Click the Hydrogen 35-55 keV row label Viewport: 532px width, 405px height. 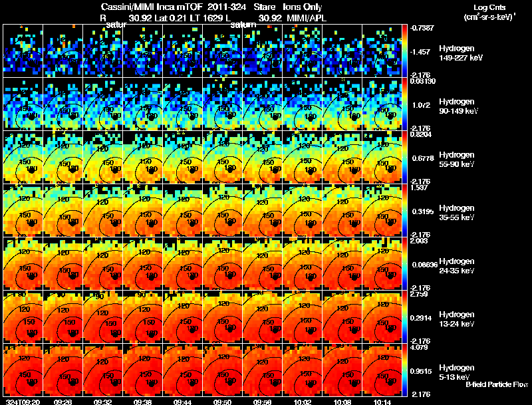click(457, 213)
